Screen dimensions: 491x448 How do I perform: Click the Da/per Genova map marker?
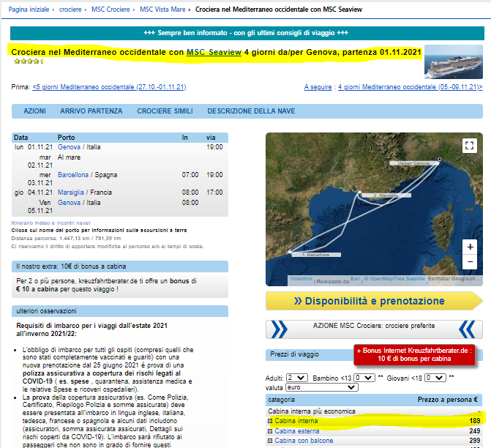(440, 160)
